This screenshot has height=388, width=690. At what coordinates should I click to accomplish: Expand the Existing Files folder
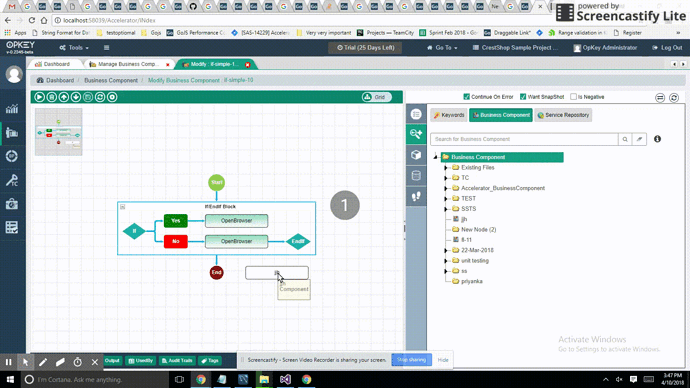pyautogui.click(x=445, y=168)
